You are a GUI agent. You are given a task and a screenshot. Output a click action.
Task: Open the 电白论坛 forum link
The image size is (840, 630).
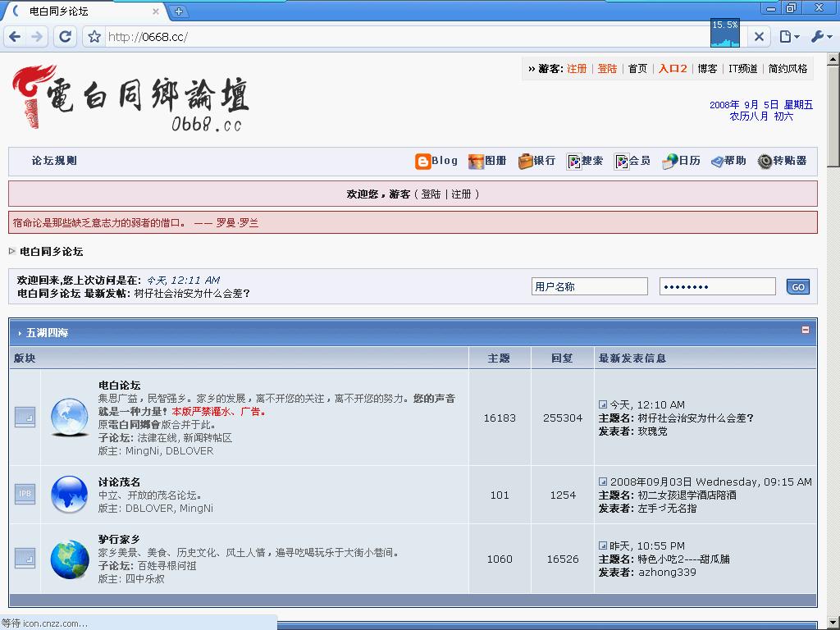point(119,386)
